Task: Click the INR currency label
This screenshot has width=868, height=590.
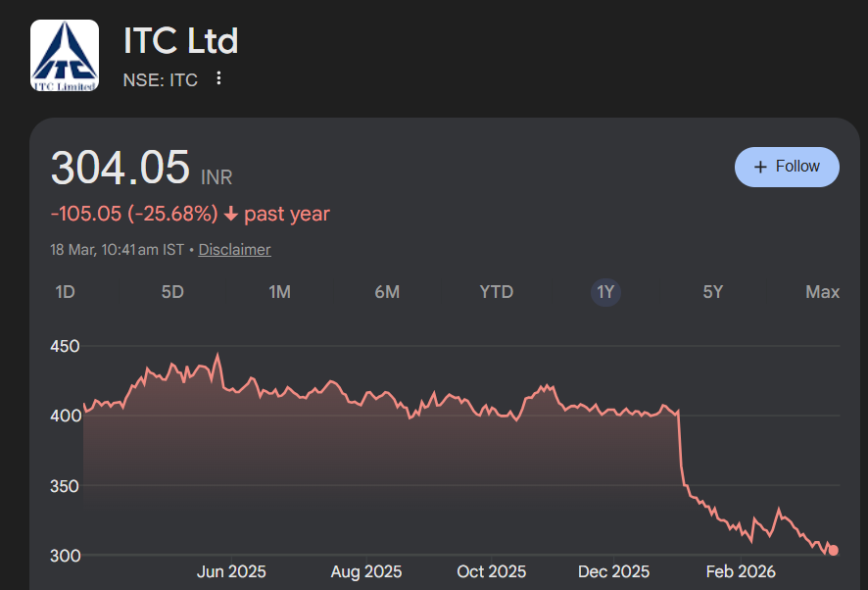Action: tap(217, 177)
